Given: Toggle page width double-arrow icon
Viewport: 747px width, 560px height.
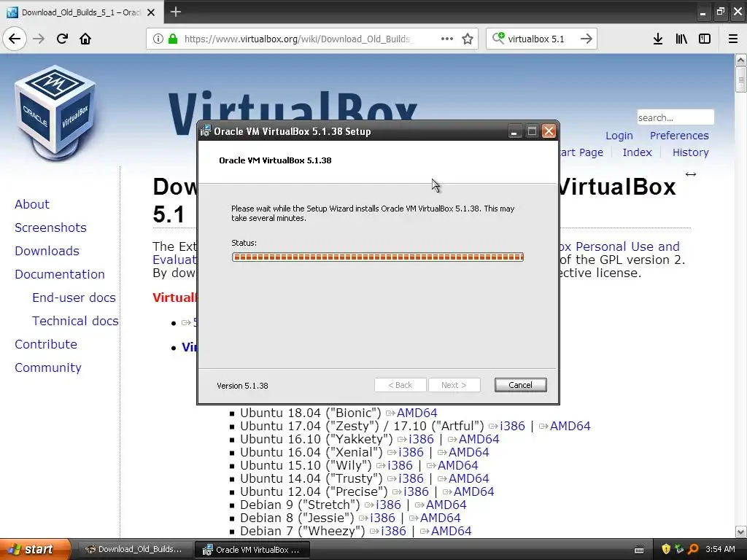Looking at the screenshot, I should point(691,174).
